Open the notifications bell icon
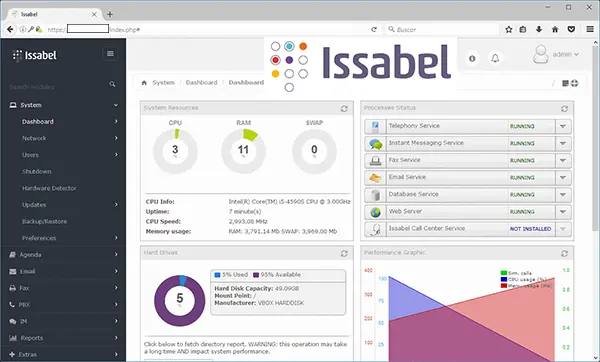This screenshot has width=600, height=362. (495, 58)
